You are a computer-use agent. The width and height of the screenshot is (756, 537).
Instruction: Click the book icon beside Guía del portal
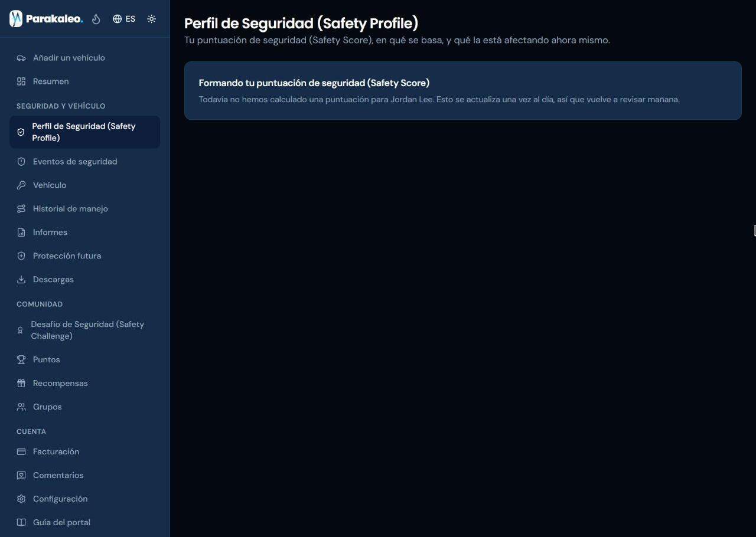[21, 523]
